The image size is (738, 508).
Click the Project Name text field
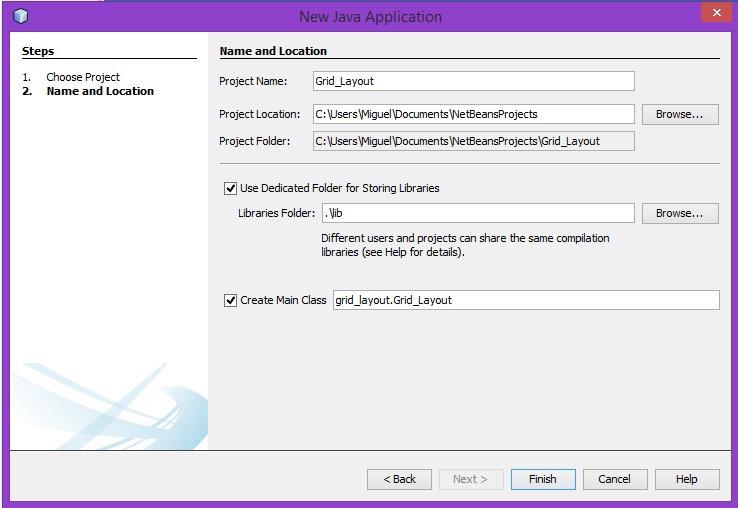tap(473, 81)
